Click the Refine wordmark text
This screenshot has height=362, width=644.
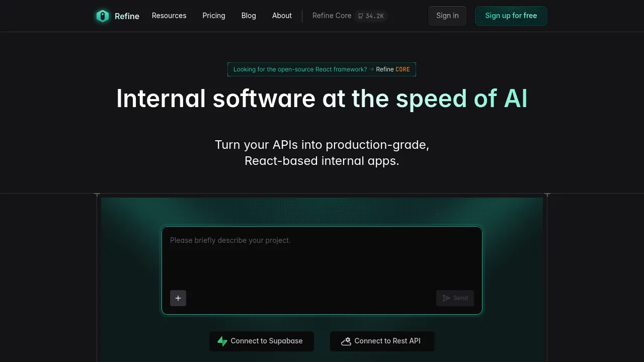(127, 16)
